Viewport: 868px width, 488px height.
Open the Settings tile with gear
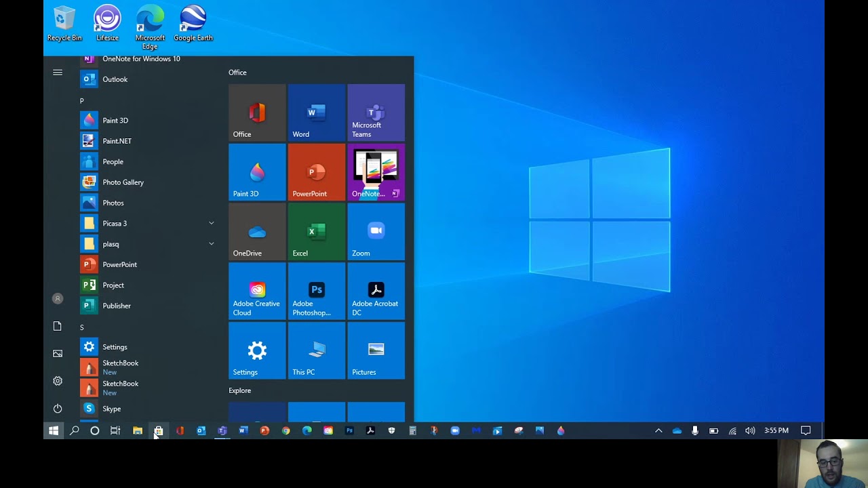point(257,350)
